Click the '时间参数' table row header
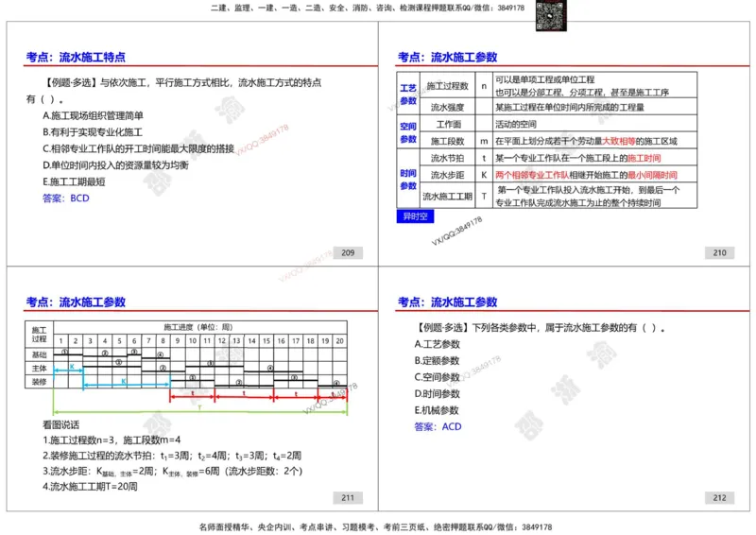This screenshot has width=756, height=535. tap(408, 179)
